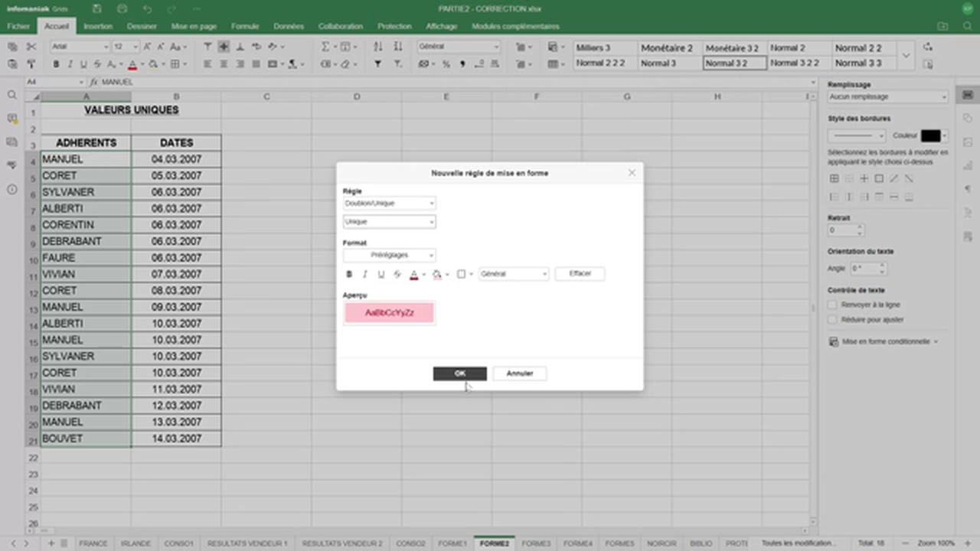980x551 pixels.
Task: Toggle Italic in the rule dialog format row
Action: point(365,274)
